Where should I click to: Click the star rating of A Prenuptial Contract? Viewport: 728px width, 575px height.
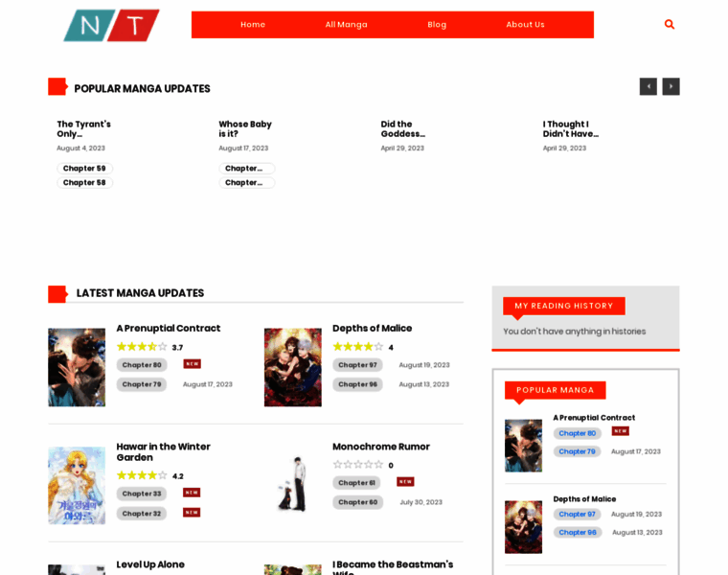point(142,347)
